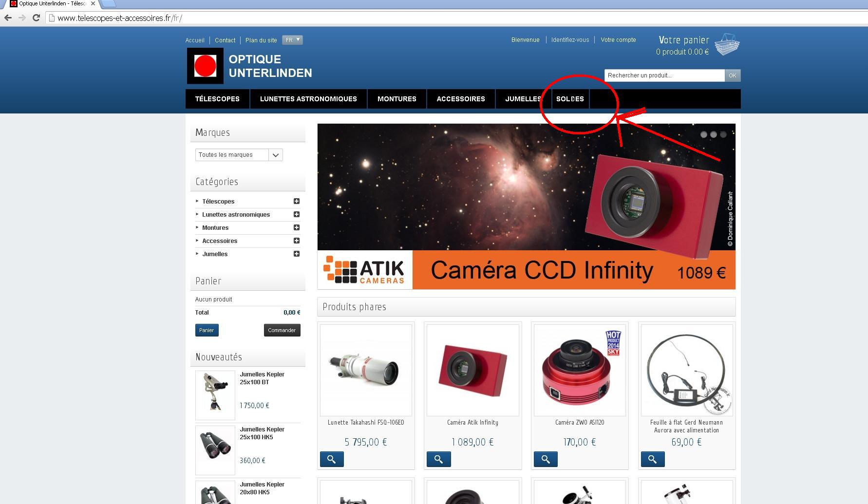Click the blue Panier button

(x=207, y=330)
